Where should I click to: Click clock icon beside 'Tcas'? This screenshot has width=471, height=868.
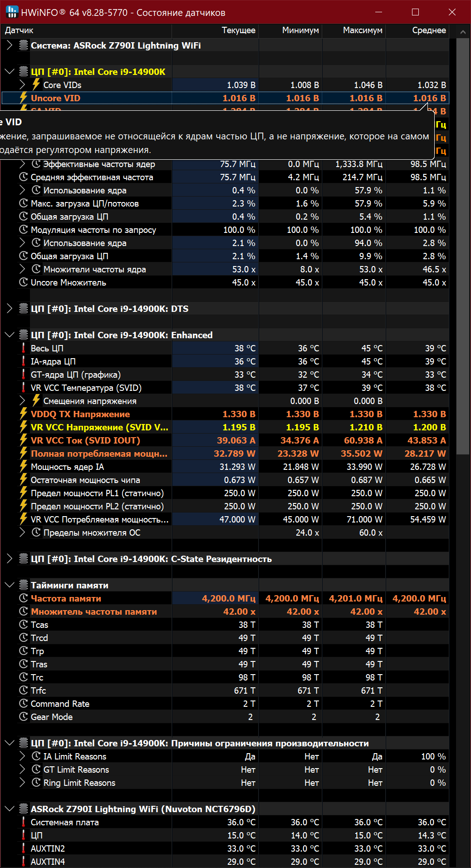tap(24, 625)
